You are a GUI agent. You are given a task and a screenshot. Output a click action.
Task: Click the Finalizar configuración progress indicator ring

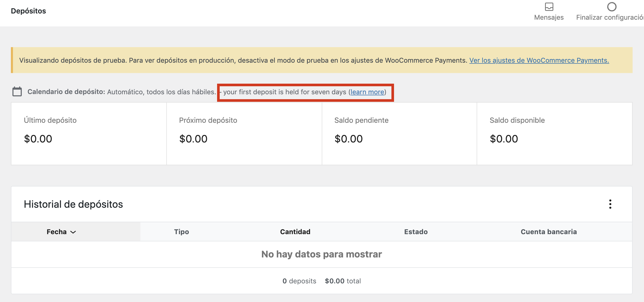[x=612, y=7]
